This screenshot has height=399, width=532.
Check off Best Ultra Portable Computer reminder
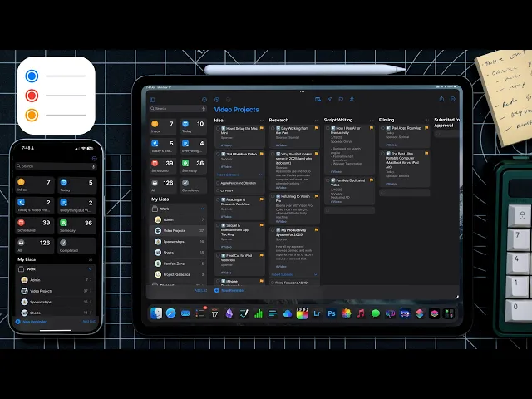point(382,154)
